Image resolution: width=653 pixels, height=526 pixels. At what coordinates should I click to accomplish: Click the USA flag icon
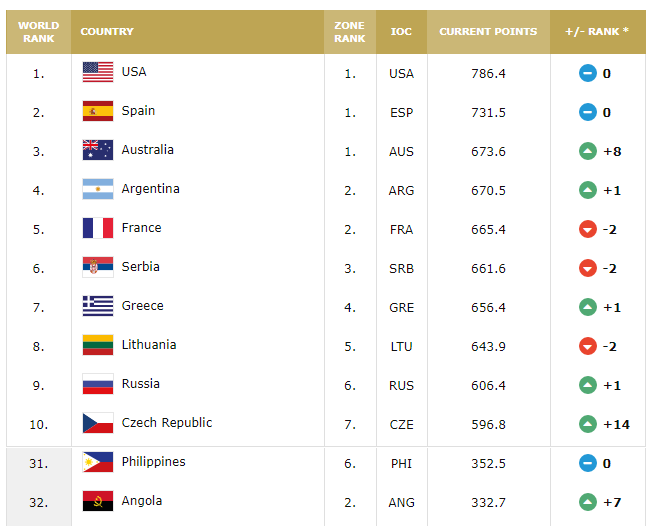(98, 72)
